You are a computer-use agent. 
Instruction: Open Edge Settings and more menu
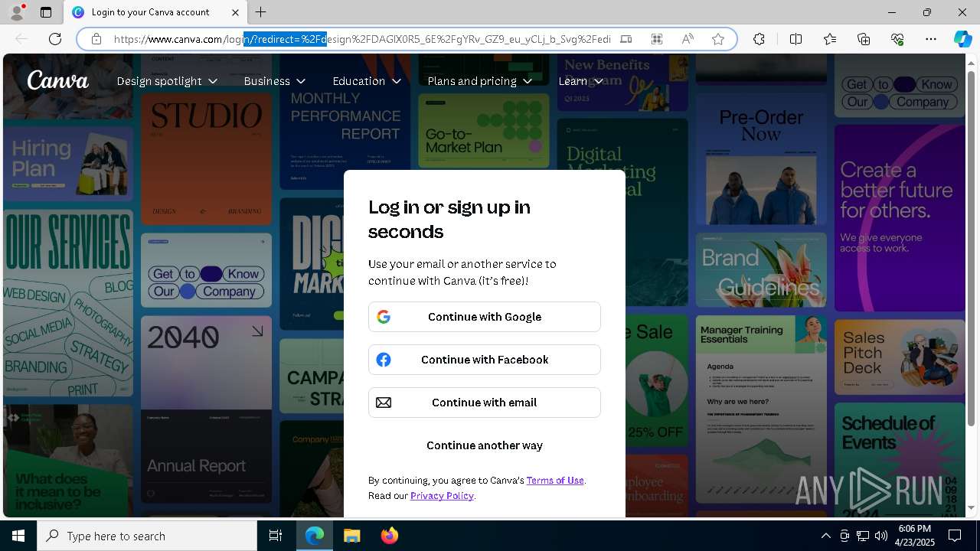931,39
